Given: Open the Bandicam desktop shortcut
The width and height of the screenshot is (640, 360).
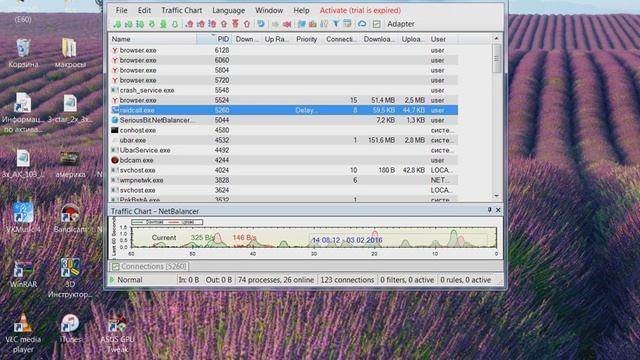Looking at the screenshot, I should [x=70, y=218].
